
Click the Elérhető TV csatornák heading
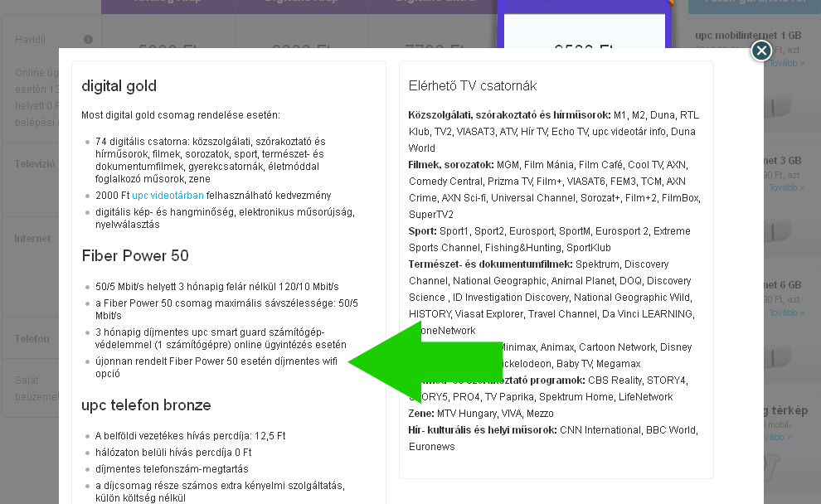coord(473,86)
